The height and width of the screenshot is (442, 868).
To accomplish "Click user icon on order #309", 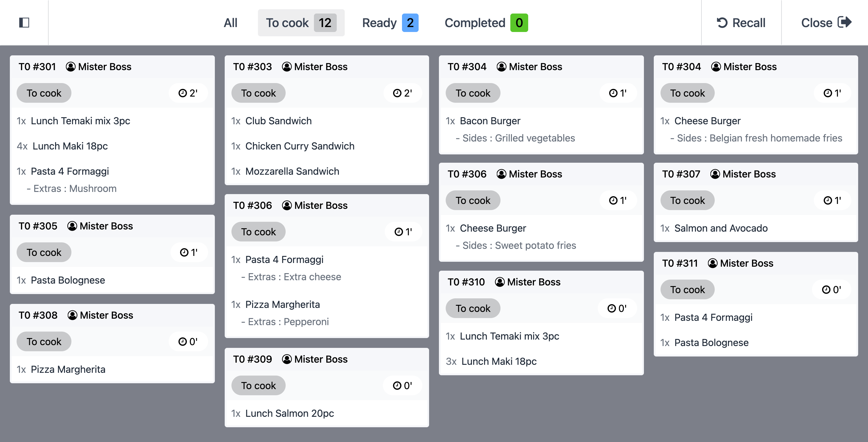I will coord(287,359).
